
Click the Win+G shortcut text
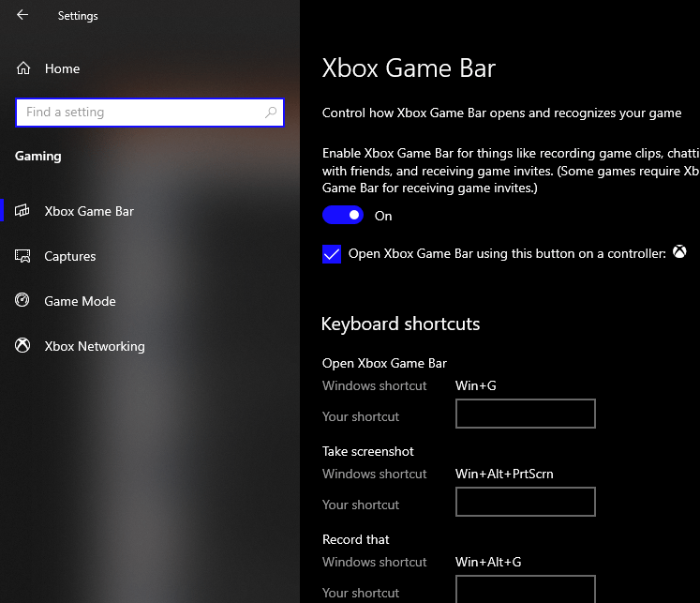click(x=475, y=385)
